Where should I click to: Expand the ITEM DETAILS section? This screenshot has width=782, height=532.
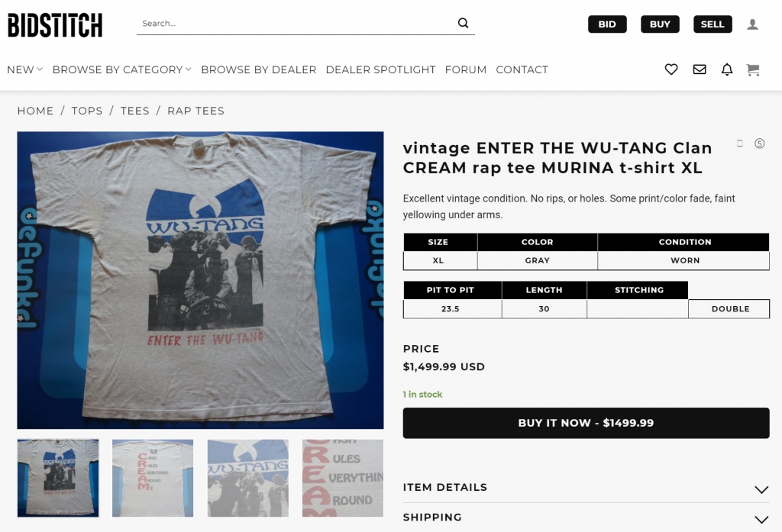point(586,488)
